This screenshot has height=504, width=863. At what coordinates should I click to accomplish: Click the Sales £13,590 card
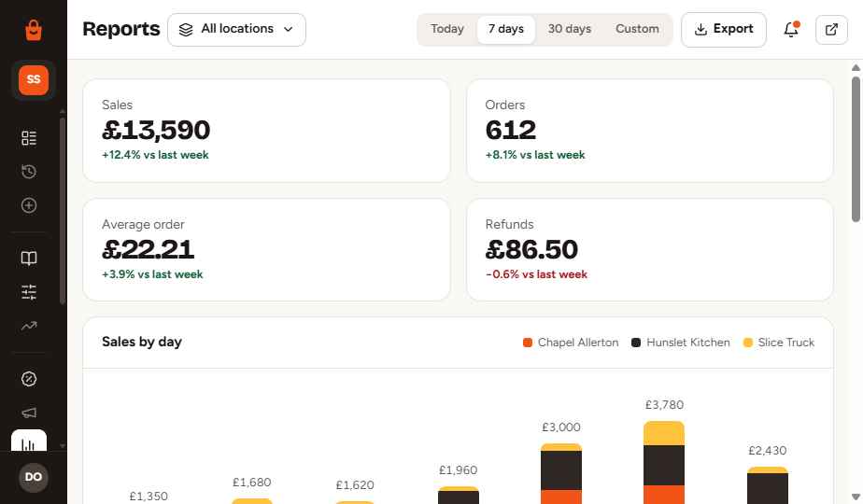point(266,131)
